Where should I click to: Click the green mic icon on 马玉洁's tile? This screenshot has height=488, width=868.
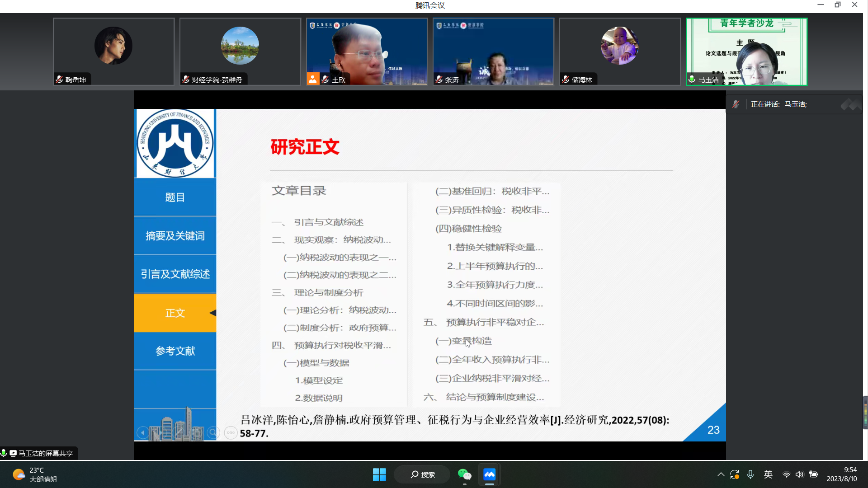692,80
